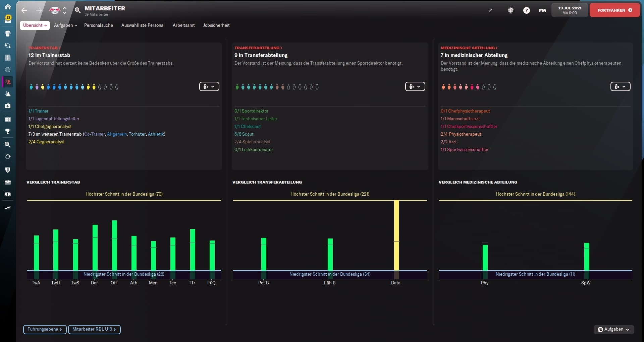Screen dimensions: 644x342
Task: Switch to the Personalsuche tab
Action: (98, 25)
